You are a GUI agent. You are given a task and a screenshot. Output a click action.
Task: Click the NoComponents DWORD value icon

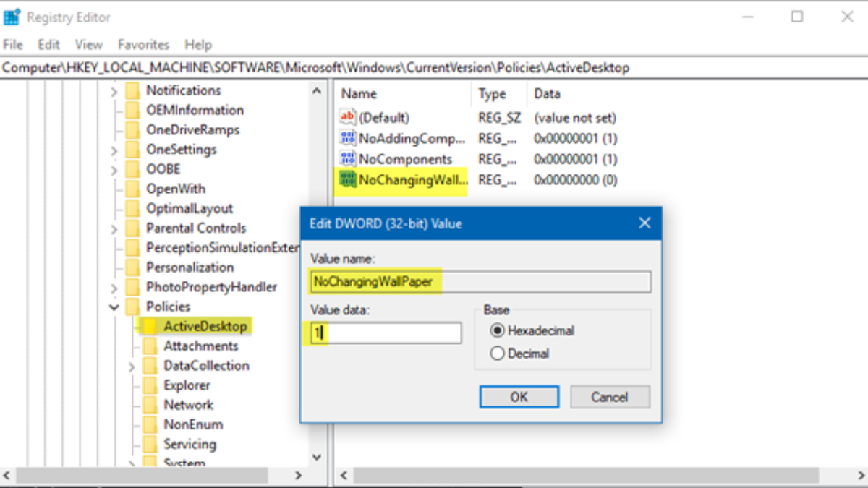[x=348, y=159]
